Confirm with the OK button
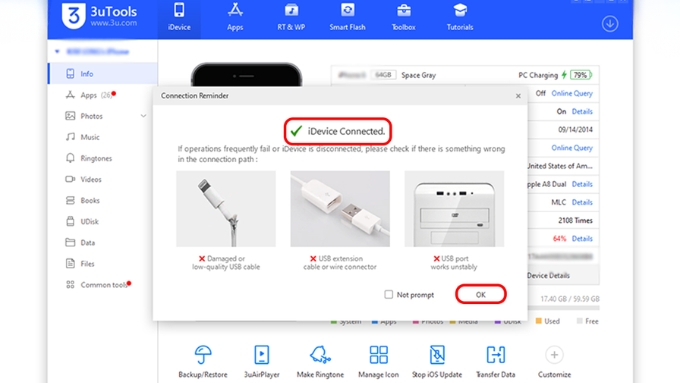 pyautogui.click(x=481, y=295)
